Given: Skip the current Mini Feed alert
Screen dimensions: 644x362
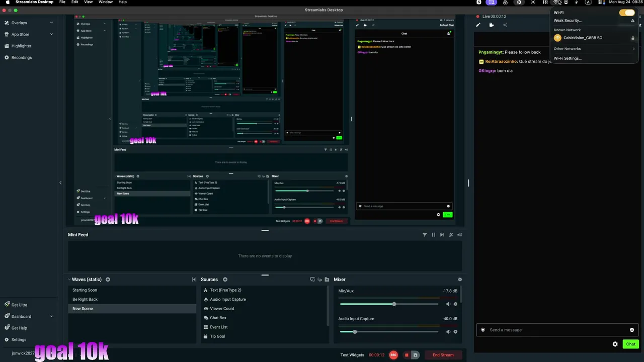Looking at the screenshot, I should click(x=442, y=235).
